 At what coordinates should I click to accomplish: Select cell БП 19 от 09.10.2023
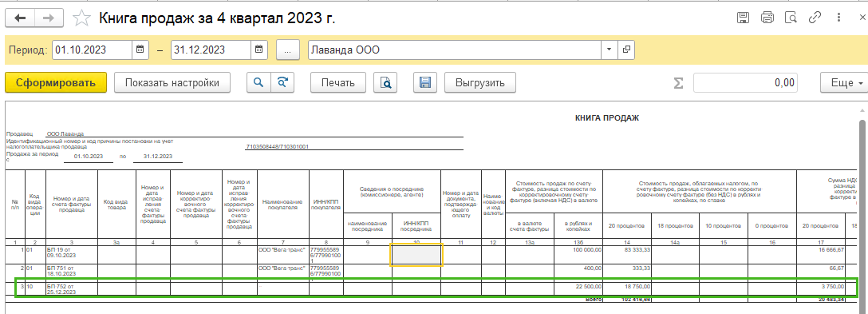click(72, 255)
